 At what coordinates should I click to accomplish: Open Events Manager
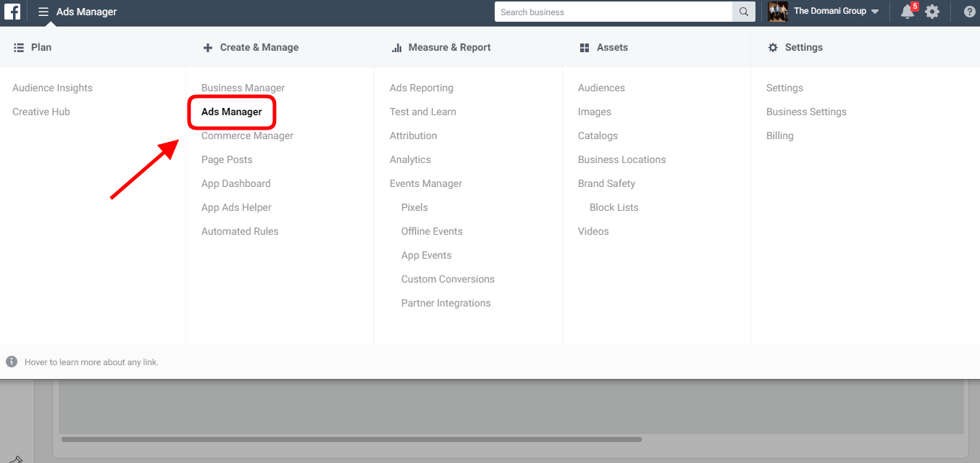(x=426, y=183)
